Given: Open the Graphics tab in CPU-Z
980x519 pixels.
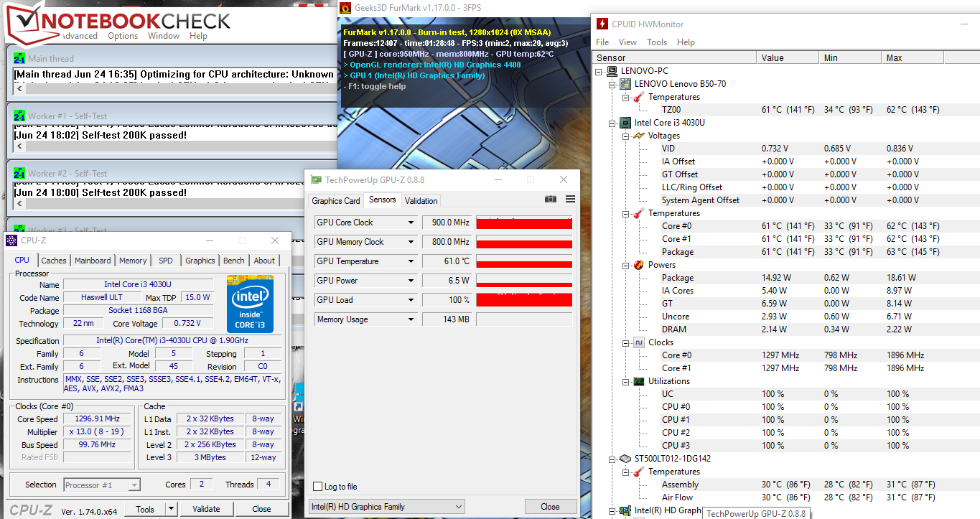Looking at the screenshot, I should tap(200, 261).
